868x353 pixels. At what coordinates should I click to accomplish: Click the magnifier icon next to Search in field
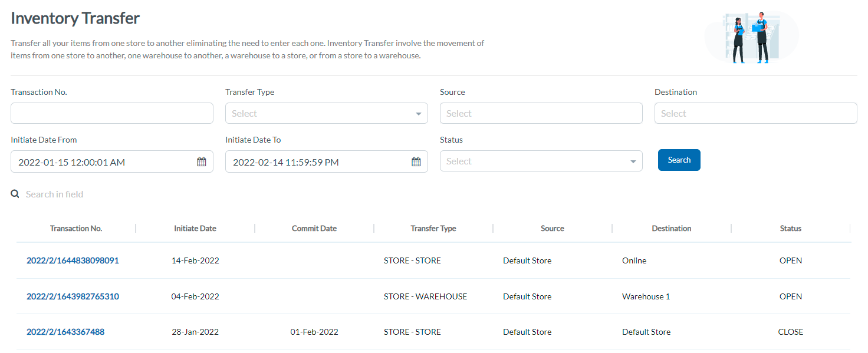point(15,193)
